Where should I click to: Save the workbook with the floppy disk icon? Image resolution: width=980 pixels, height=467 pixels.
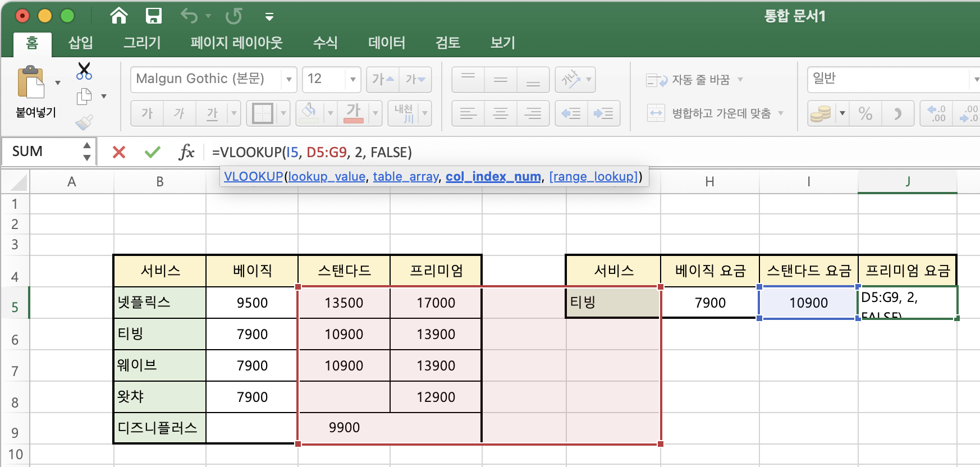(153, 16)
